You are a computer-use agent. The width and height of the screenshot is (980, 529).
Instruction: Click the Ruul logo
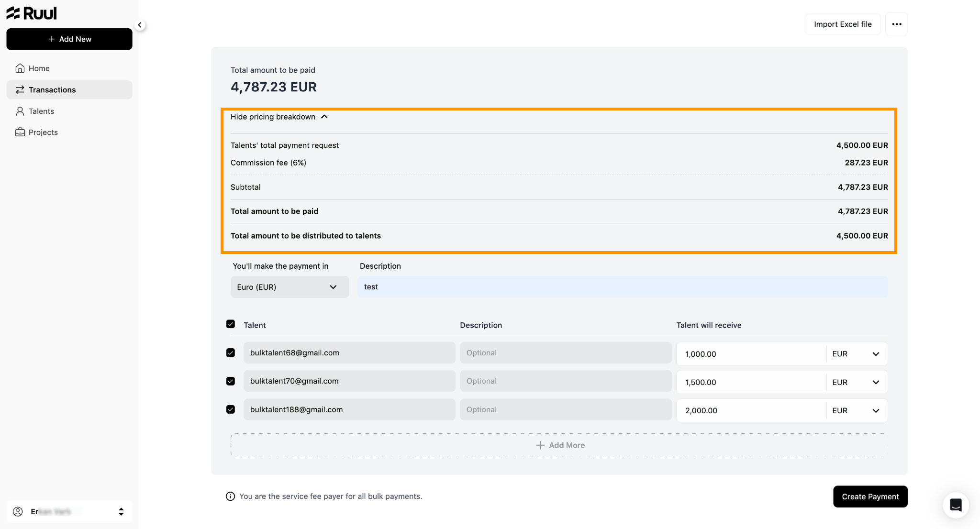pyautogui.click(x=32, y=13)
